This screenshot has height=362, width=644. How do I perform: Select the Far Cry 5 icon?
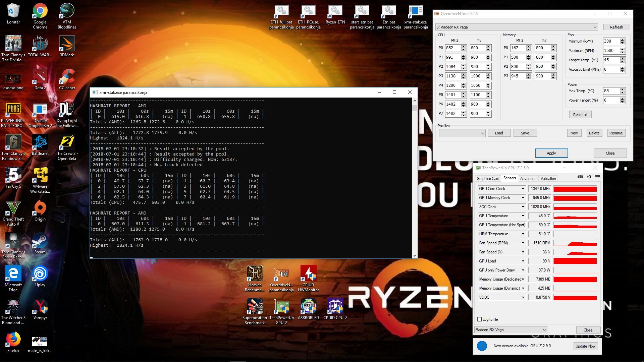(13, 178)
